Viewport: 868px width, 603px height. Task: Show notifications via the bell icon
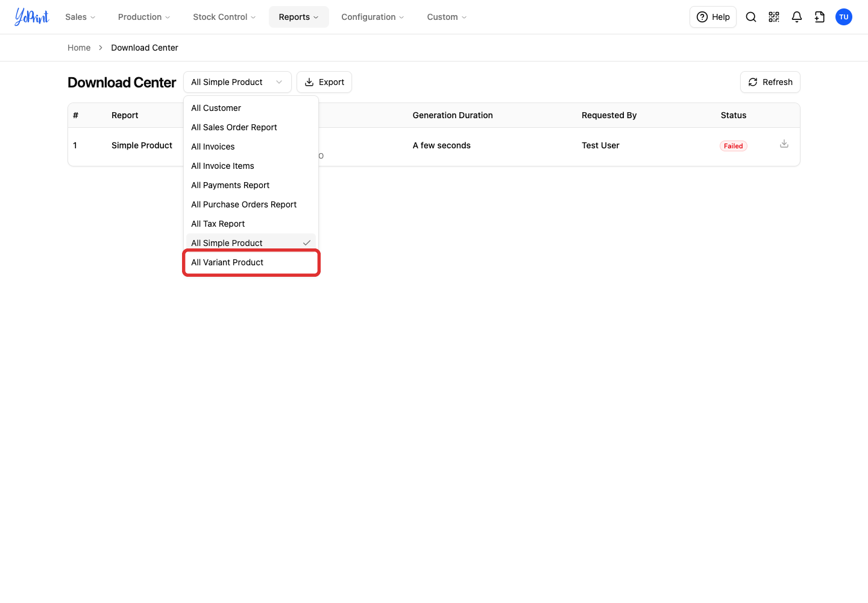click(797, 17)
